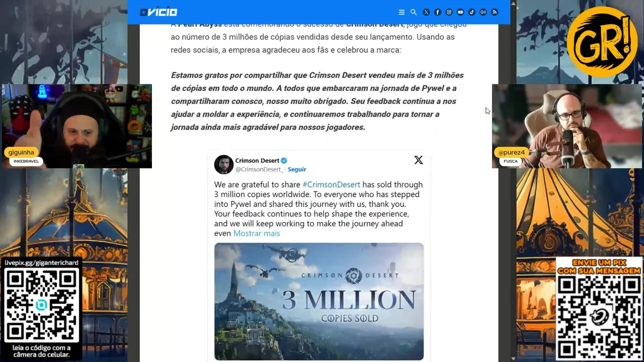Open the TikTok icon in header

pos(472,12)
